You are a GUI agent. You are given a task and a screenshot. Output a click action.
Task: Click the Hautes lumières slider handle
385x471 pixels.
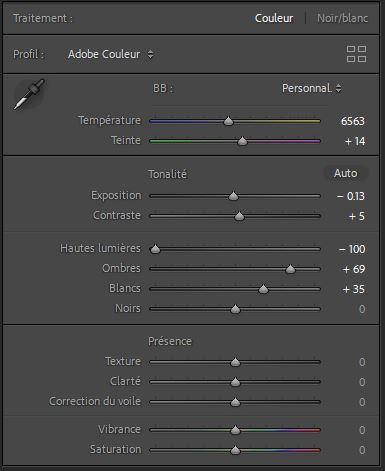[155, 249]
